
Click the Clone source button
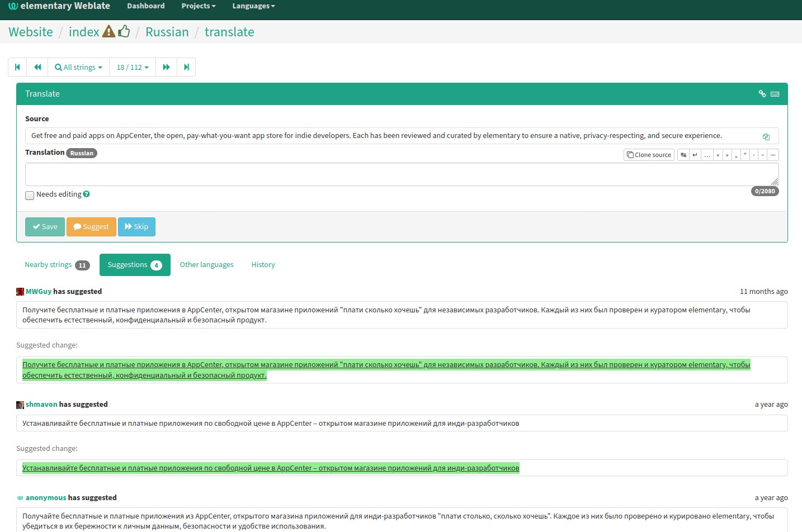[649, 155]
